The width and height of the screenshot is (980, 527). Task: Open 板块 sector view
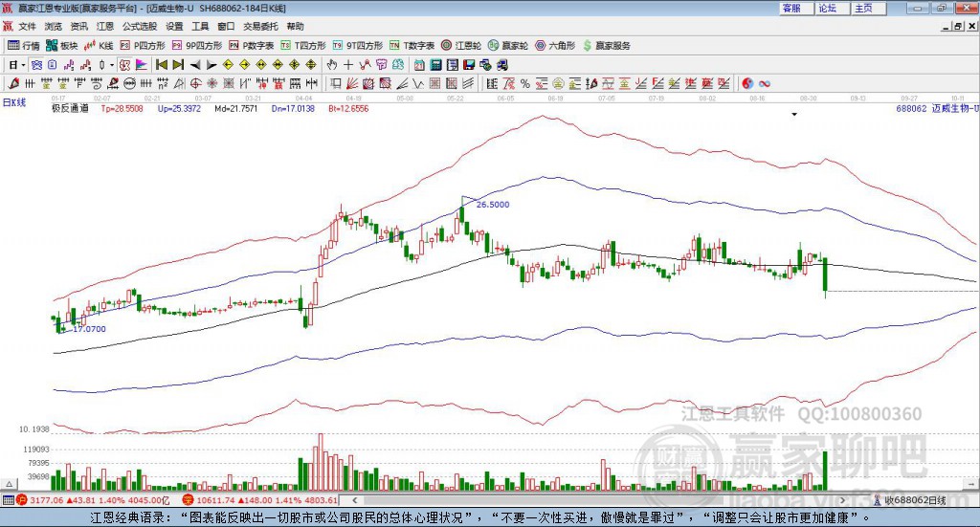62,46
